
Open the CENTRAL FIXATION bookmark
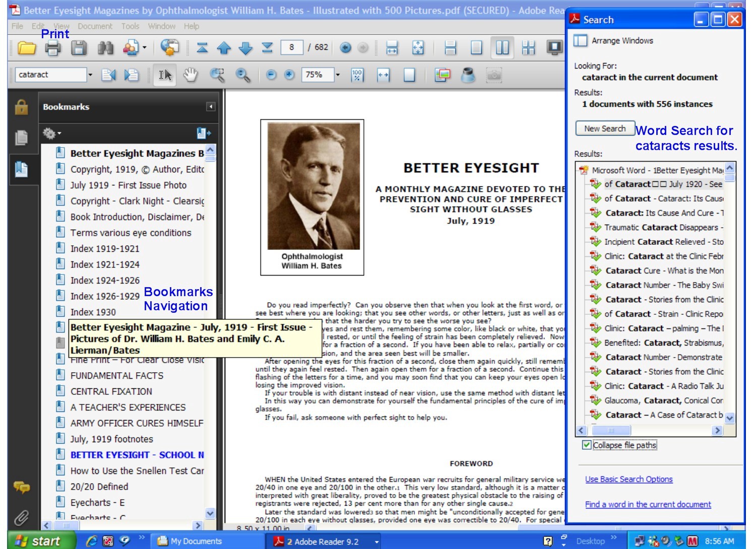tap(111, 391)
